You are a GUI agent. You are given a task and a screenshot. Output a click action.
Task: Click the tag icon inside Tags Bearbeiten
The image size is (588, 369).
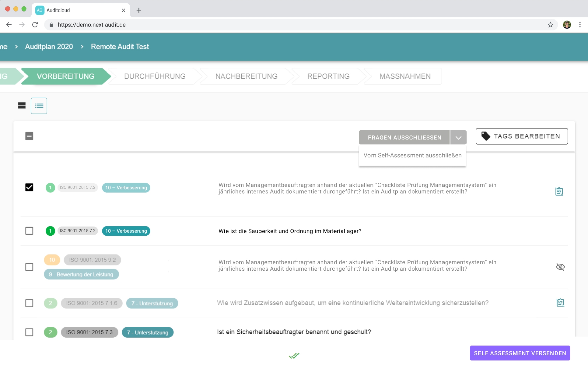coord(485,136)
